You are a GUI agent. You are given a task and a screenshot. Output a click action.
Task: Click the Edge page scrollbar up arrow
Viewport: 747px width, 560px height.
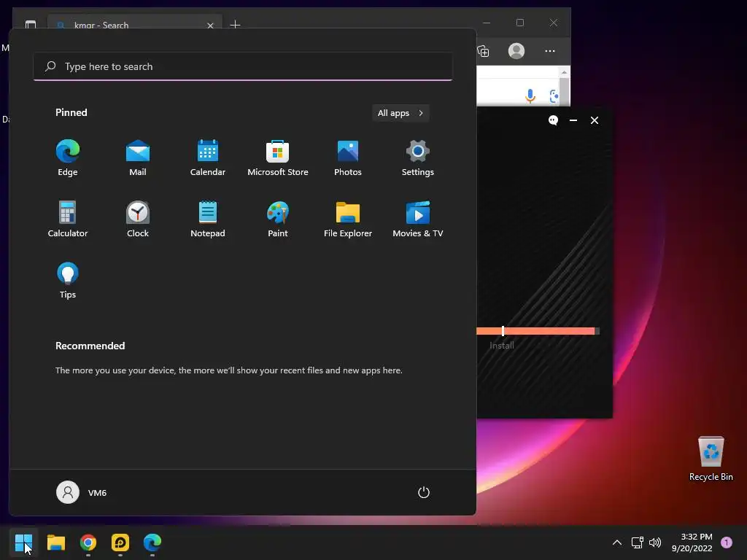point(564,72)
